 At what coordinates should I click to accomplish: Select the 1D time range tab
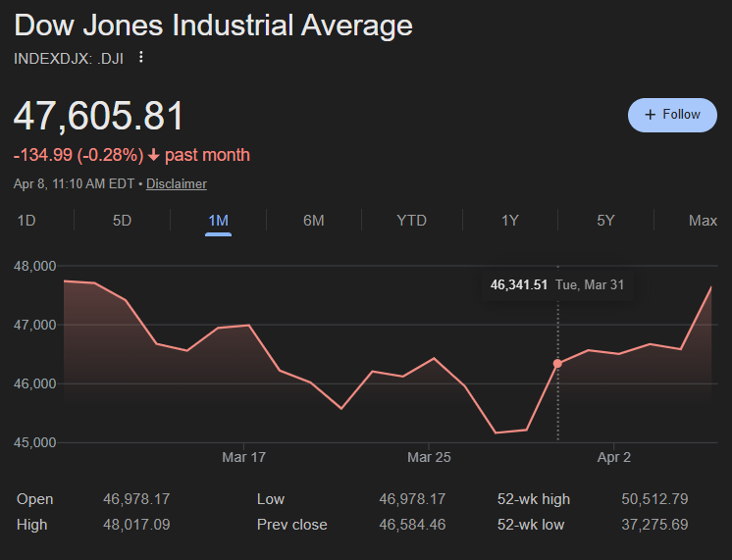[26, 221]
